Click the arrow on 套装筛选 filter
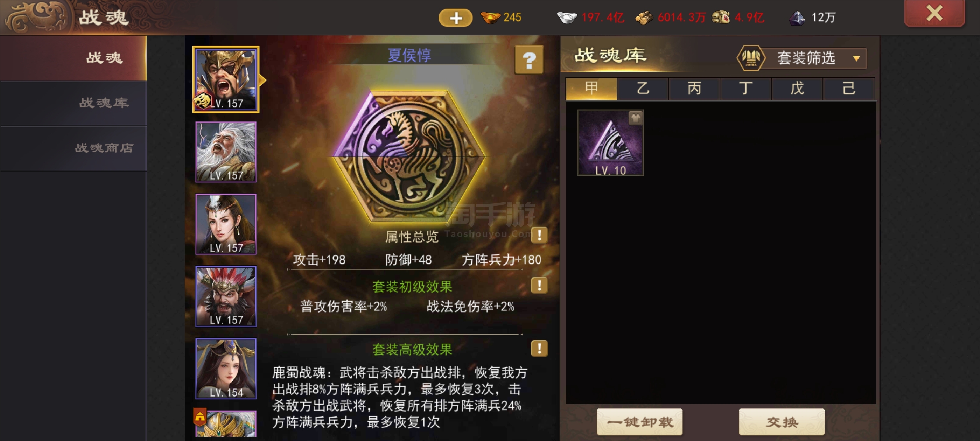This screenshot has height=441, width=980. click(x=856, y=58)
